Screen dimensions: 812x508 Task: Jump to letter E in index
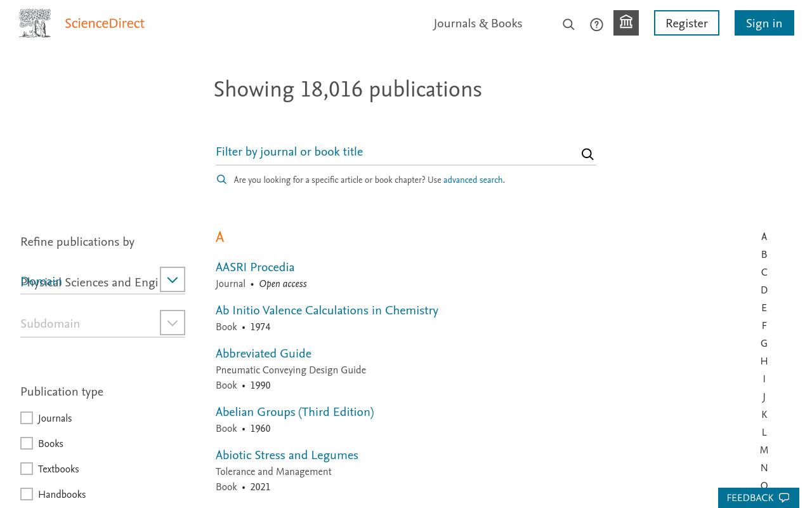click(764, 308)
